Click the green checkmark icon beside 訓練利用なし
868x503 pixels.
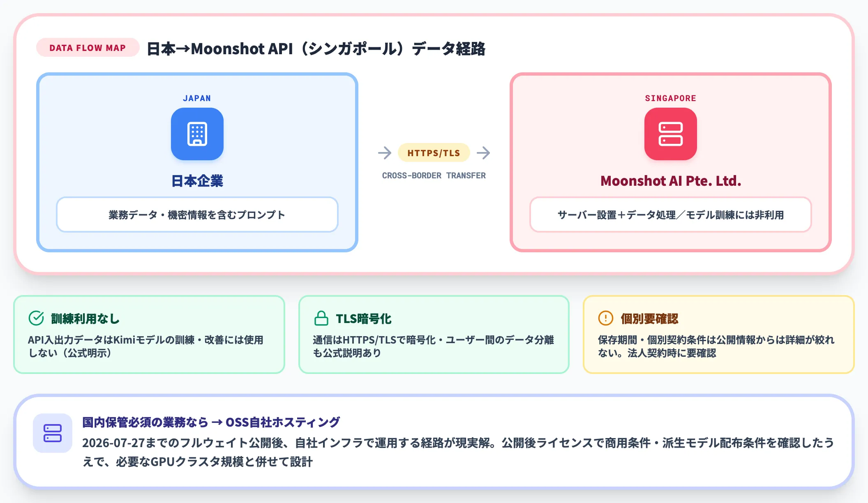[x=36, y=318]
